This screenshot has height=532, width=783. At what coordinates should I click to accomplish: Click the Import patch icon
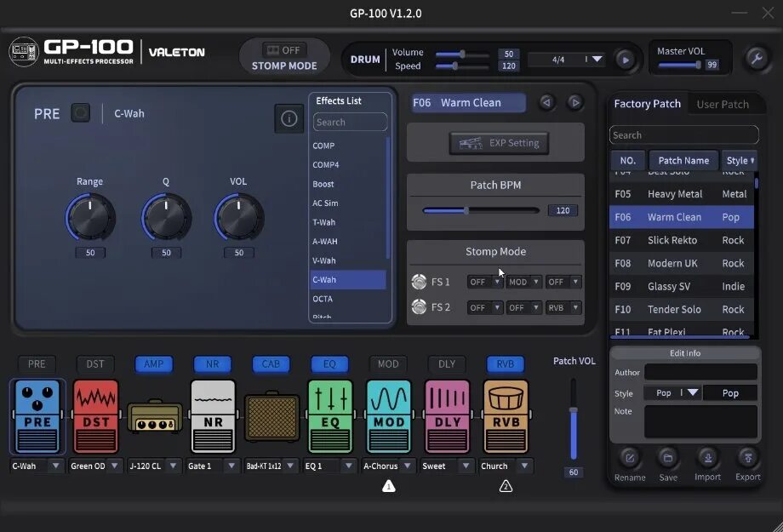click(x=707, y=458)
